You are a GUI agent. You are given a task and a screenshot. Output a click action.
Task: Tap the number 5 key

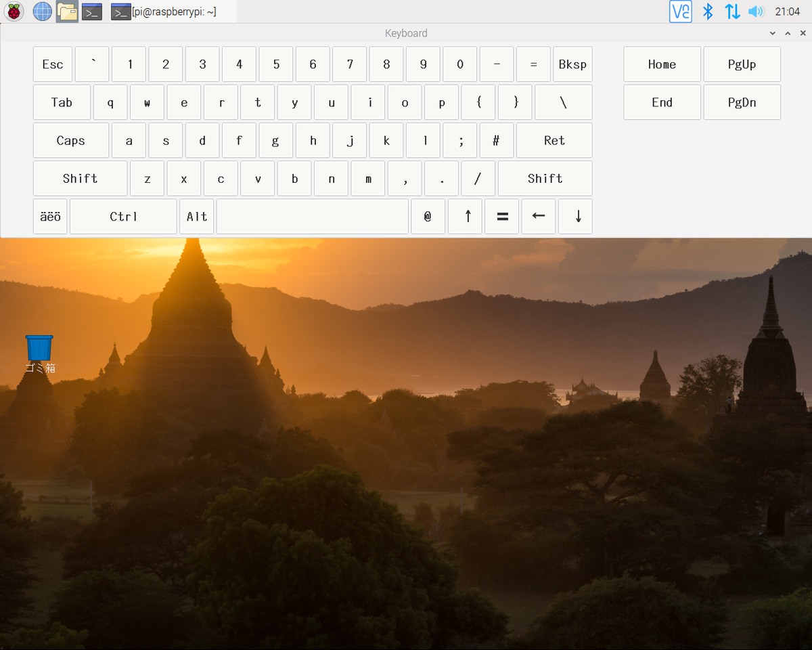(x=276, y=64)
